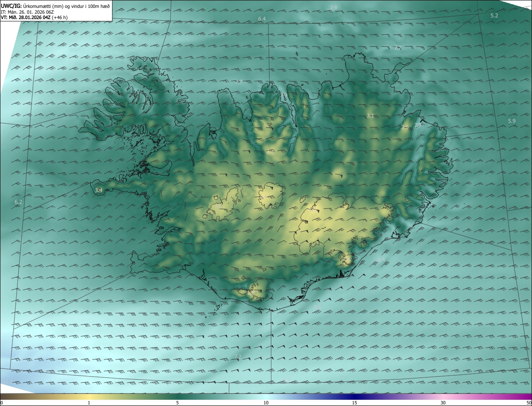Click the colorbar tick label 30
Screen dimensions: 532x406
tap(443, 403)
